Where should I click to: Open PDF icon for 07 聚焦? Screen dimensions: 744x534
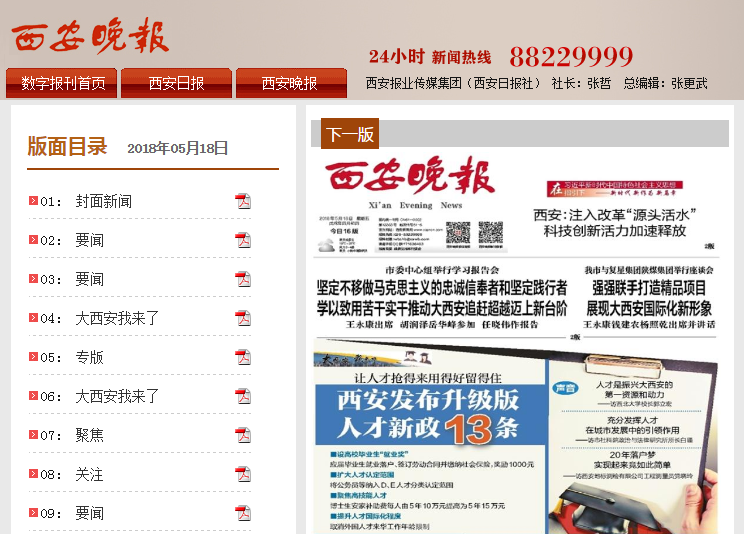(x=243, y=435)
